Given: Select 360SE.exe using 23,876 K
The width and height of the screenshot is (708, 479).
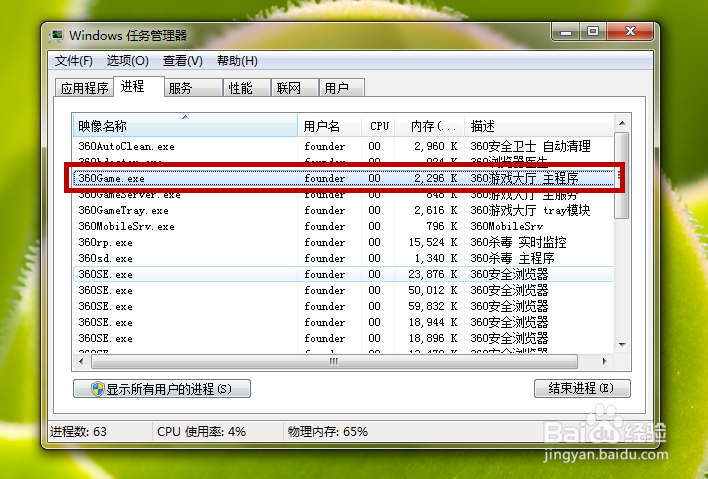Looking at the screenshot, I should point(343,274).
